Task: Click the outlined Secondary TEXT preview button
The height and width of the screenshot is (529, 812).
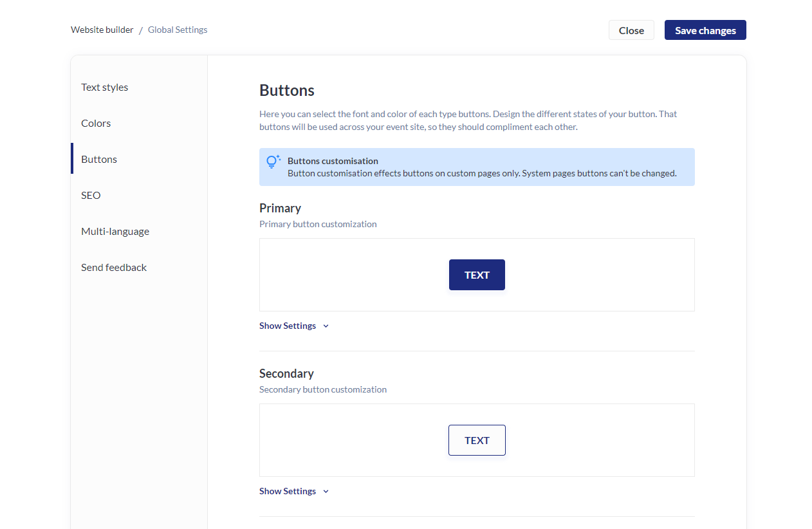Action: click(x=477, y=440)
